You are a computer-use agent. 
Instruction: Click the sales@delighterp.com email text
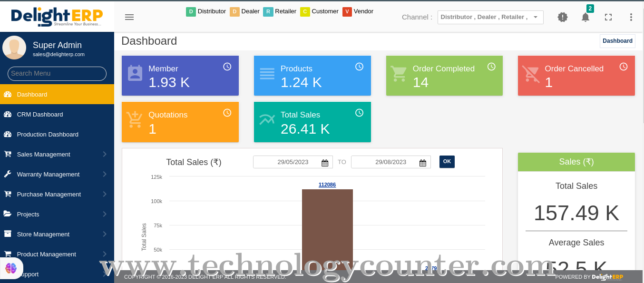pyautogui.click(x=59, y=54)
